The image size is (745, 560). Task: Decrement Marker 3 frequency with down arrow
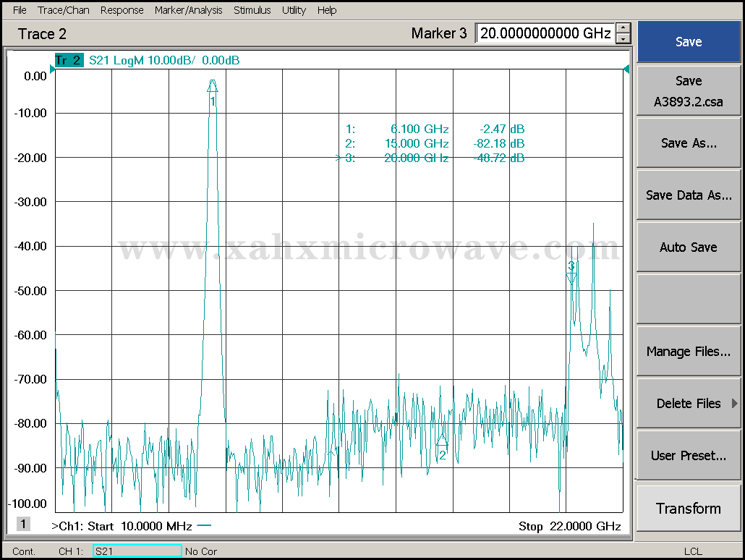point(623,38)
